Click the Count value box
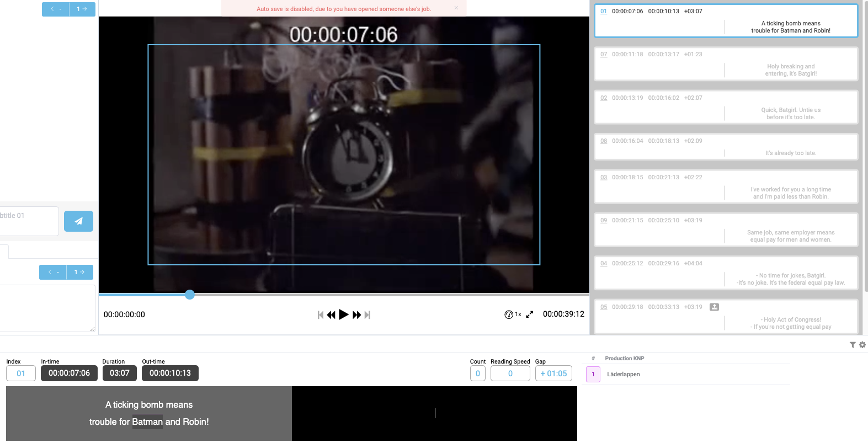Image resolution: width=868 pixels, height=443 pixels. tap(478, 373)
